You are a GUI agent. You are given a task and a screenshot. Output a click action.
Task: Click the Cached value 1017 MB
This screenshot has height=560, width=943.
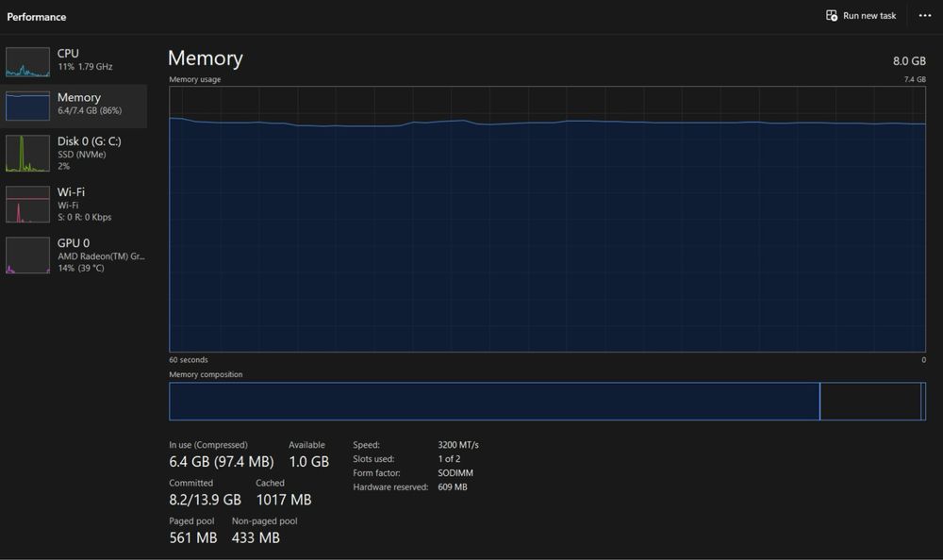[284, 500]
